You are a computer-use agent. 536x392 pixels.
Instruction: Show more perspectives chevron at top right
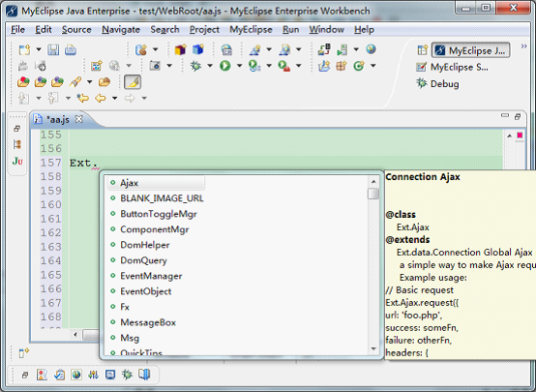(x=523, y=46)
